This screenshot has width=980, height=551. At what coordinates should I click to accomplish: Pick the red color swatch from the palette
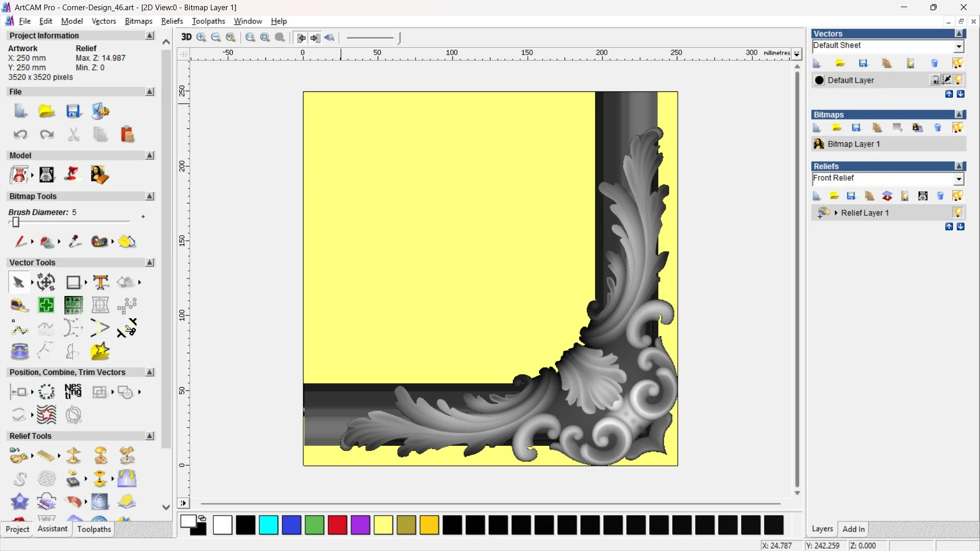coord(337,525)
